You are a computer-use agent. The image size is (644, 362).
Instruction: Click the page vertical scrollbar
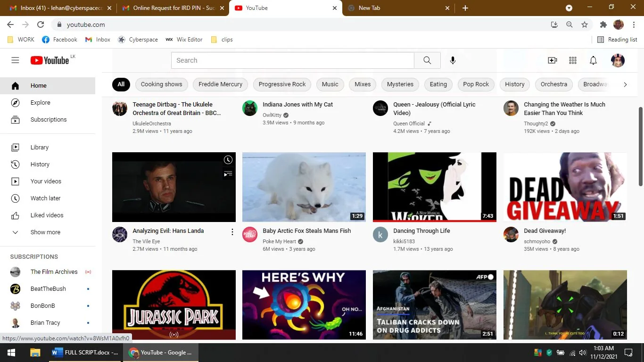click(640, 146)
